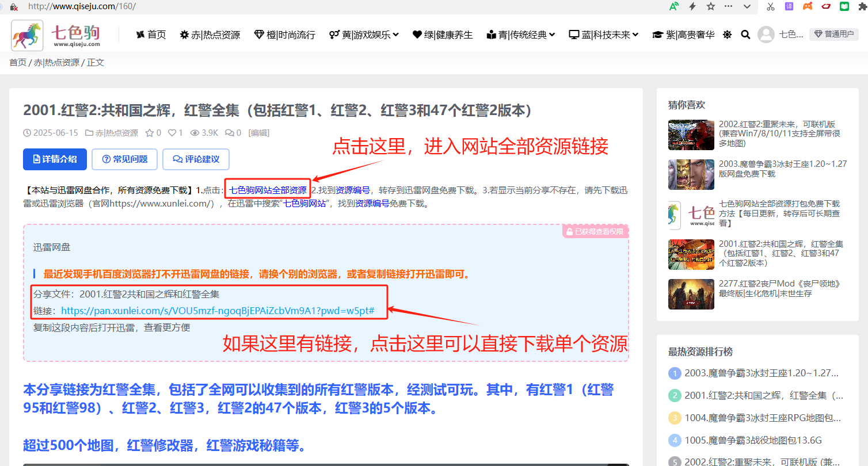The height and width of the screenshot is (466, 868).
Task: Click the lightning bolt speed-mode icon
Action: pos(692,6)
